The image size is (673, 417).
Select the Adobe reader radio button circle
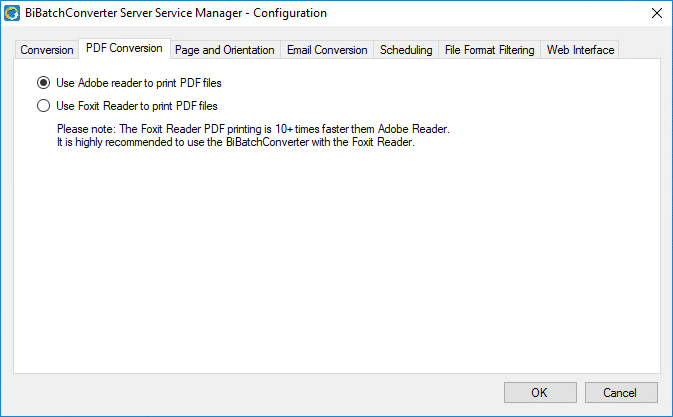[43, 83]
